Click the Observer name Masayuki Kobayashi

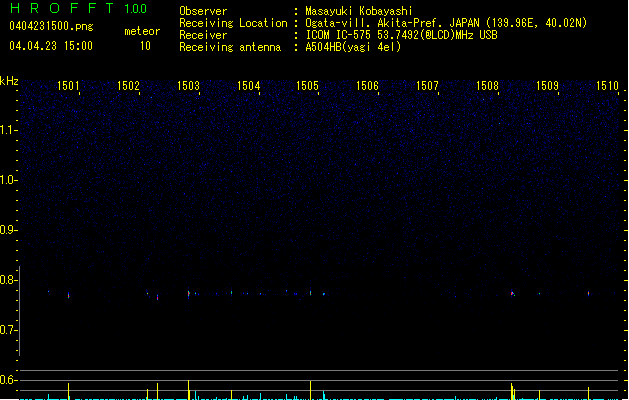tap(359, 11)
